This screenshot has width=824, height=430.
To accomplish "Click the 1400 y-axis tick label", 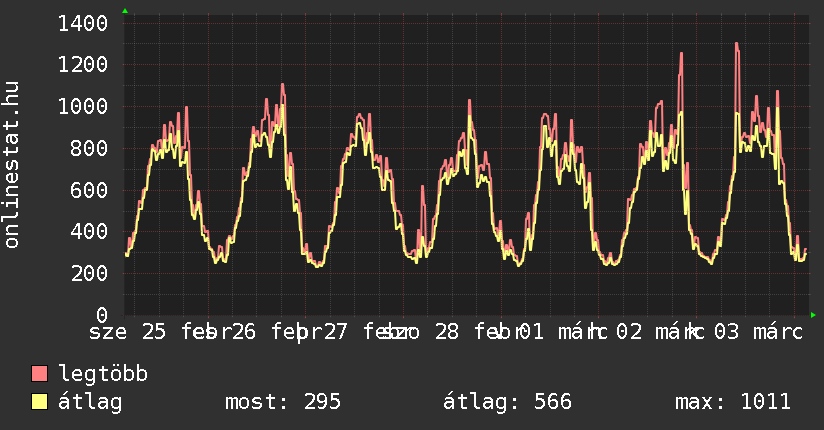I will (x=83, y=23).
